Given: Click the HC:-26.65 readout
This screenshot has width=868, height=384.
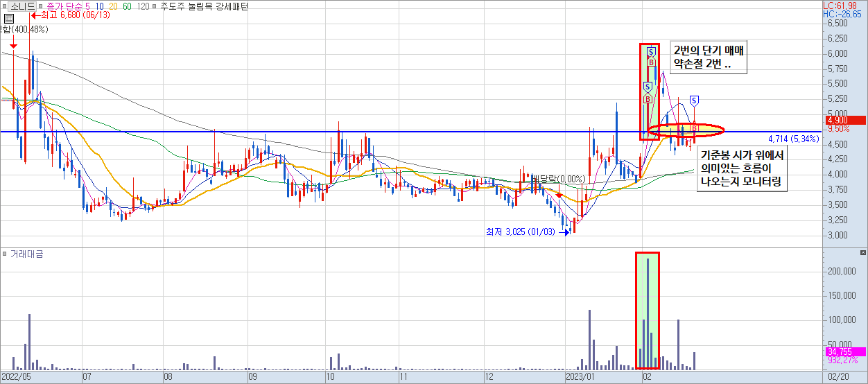Looking at the screenshot, I should coord(841,14).
